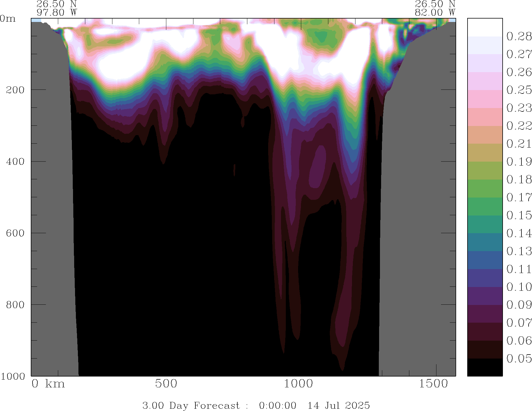The width and height of the screenshot is (532, 411).
Task: Click the 200 depth axis label
Action: 15,90
